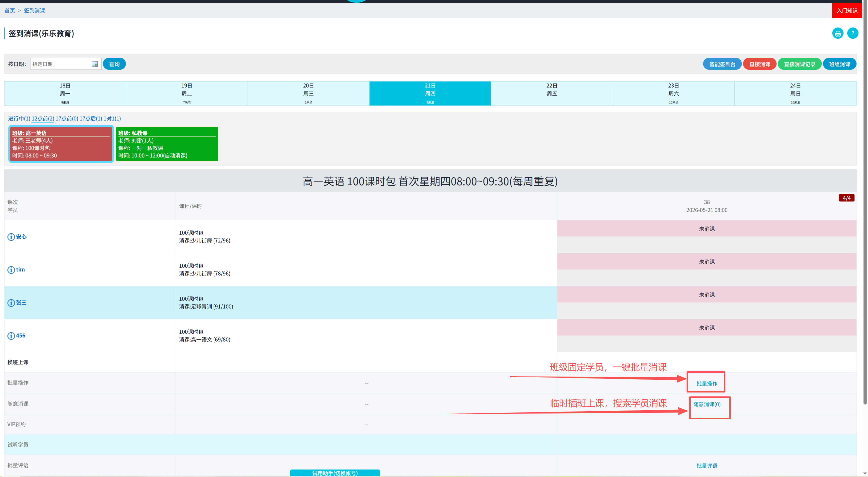The image size is (868, 477).
Task: Open info icon for student tim
Action: [11, 270]
